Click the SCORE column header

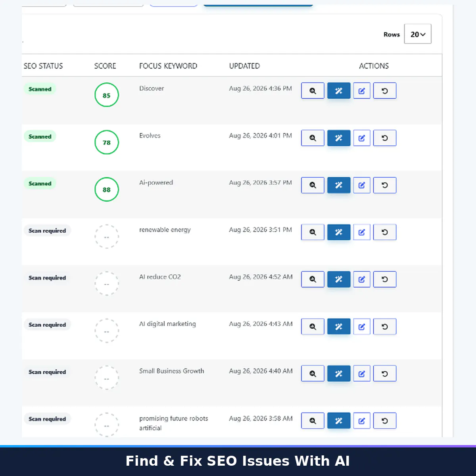pyautogui.click(x=105, y=66)
